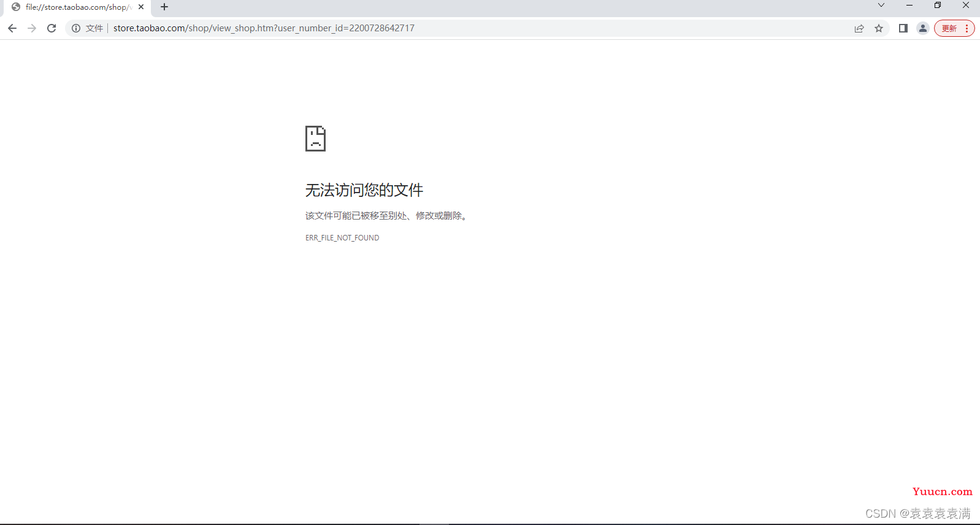Select the file://store.taobao.com tab
The image size is (980, 525).
point(77,7)
